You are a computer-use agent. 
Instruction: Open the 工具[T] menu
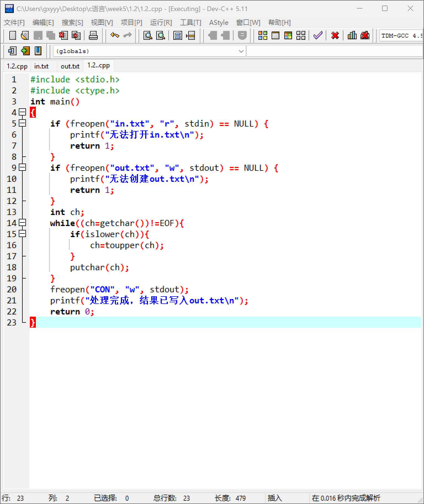[190, 22]
